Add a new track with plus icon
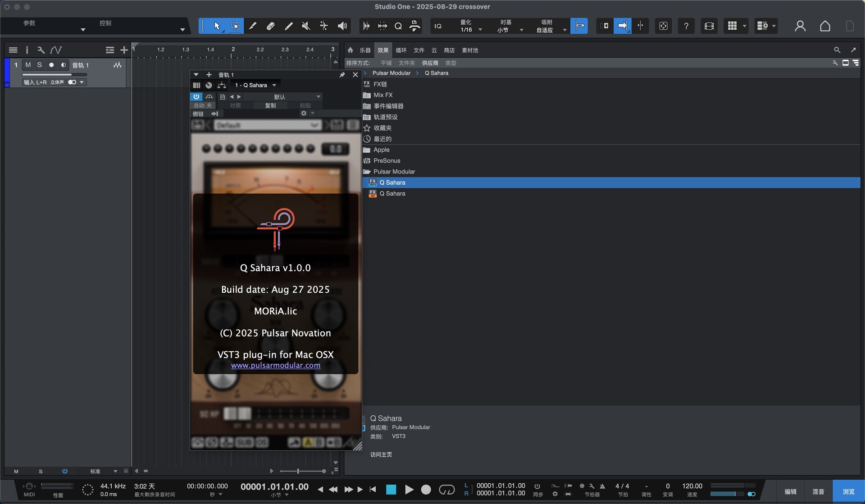Viewport: 865px width, 504px height. coord(124,50)
